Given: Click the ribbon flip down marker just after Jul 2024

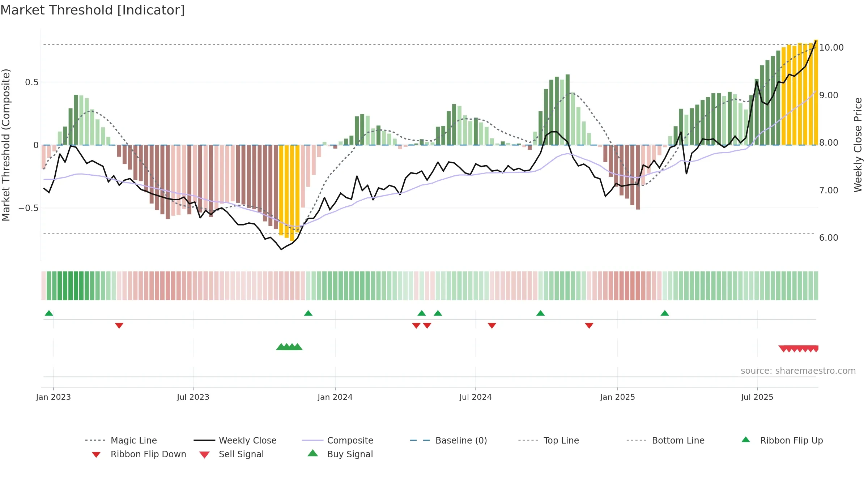Looking at the screenshot, I should pyautogui.click(x=492, y=326).
